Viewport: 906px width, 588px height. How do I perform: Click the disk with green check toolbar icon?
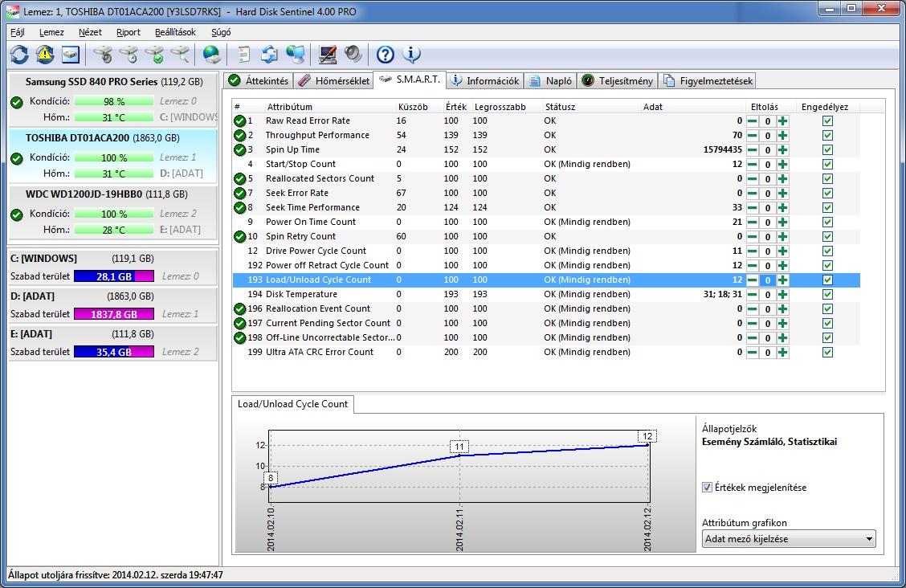point(154,55)
